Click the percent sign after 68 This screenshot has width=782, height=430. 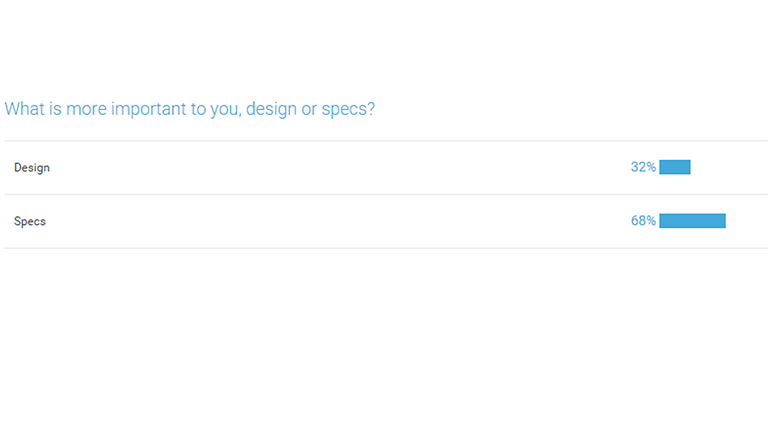click(x=651, y=220)
